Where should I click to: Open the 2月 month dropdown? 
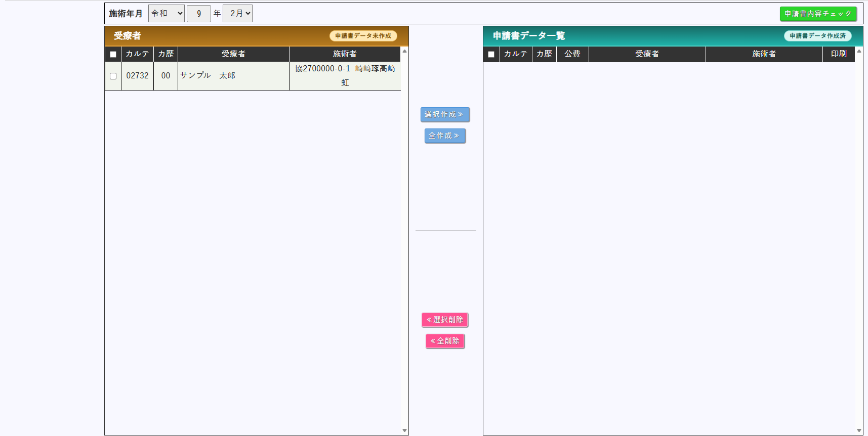[x=237, y=14]
